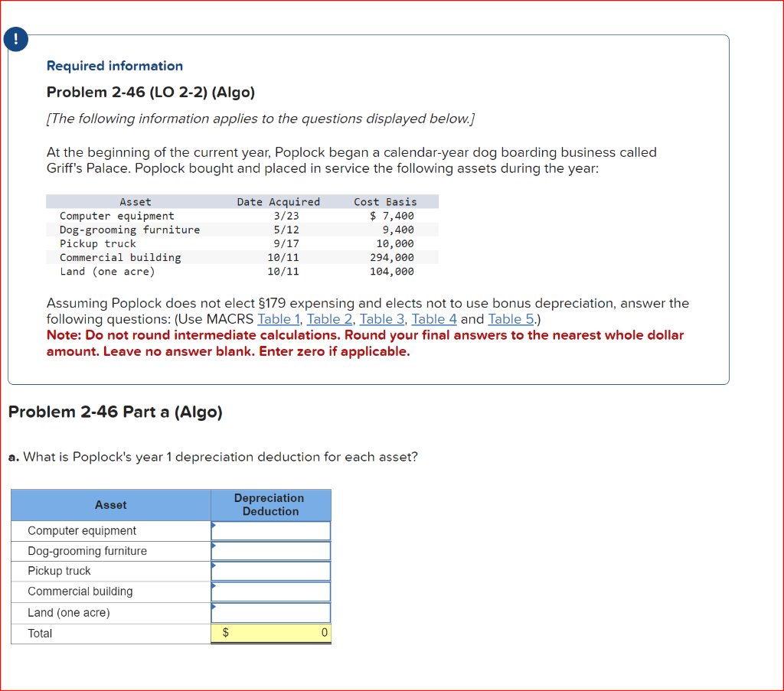Image resolution: width=784 pixels, height=691 pixels.
Task: Click the Land (one acre) deduction field
Action: point(272,612)
